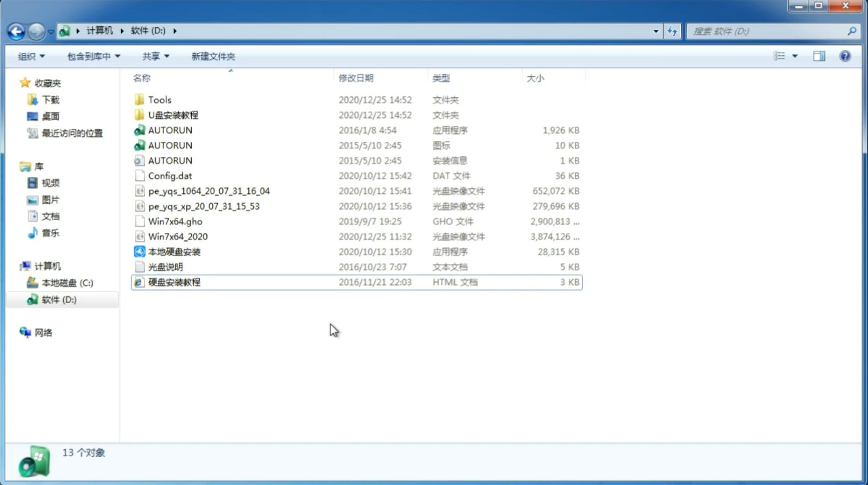Navigate back using left arrow button
The width and height of the screenshot is (868, 485).
point(16,30)
